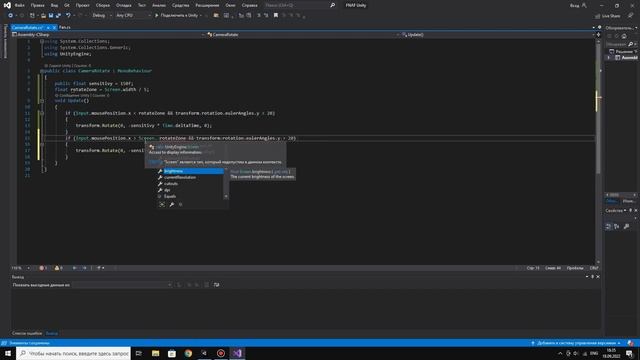
Task: Open the Справка menu
Action: [249, 5]
